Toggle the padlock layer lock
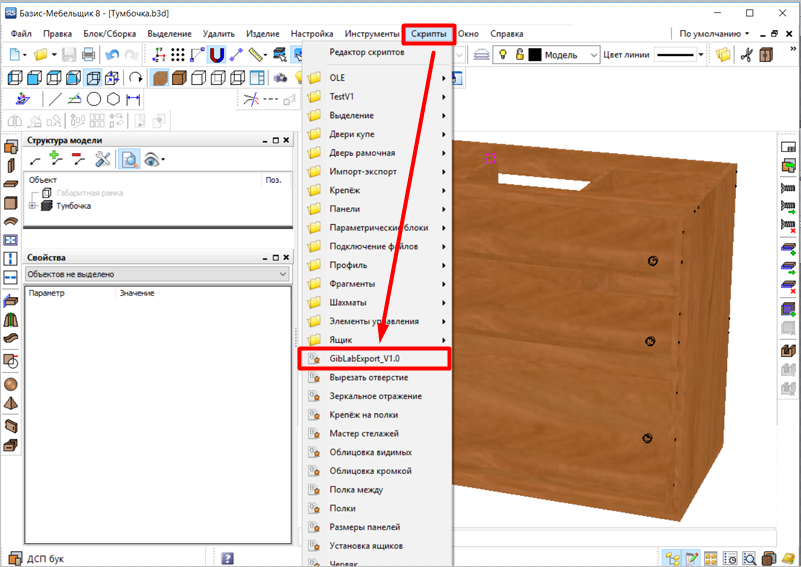The image size is (801, 567). coord(520,54)
